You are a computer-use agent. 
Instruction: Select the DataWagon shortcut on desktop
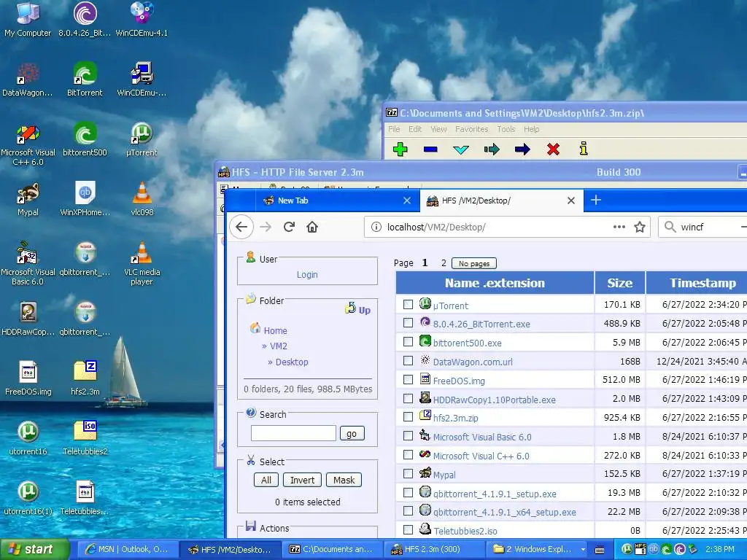[x=28, y=79]
